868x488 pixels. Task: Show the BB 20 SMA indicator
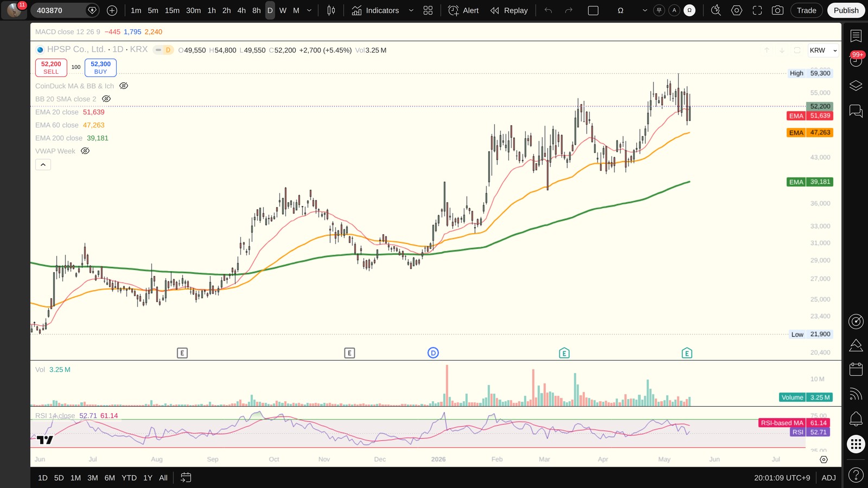[106, 99]
